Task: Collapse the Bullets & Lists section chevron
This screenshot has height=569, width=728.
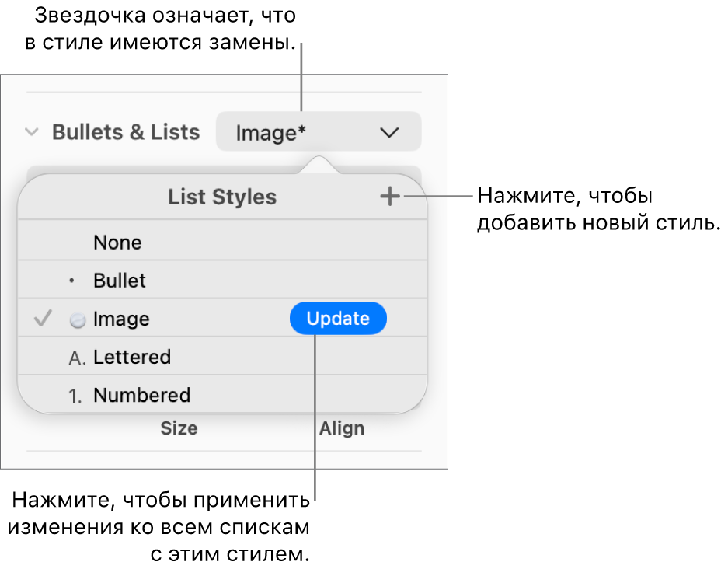Action: pyautogui.click(x=32, y=132)
